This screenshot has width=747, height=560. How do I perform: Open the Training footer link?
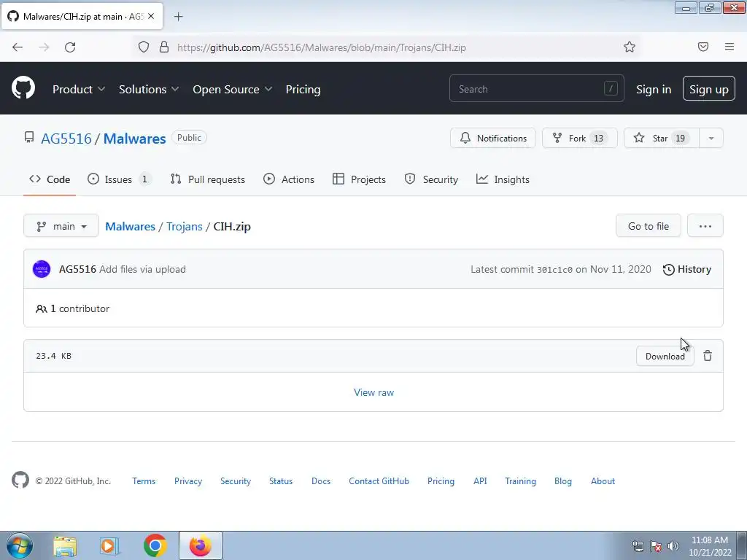click(520, 481)
